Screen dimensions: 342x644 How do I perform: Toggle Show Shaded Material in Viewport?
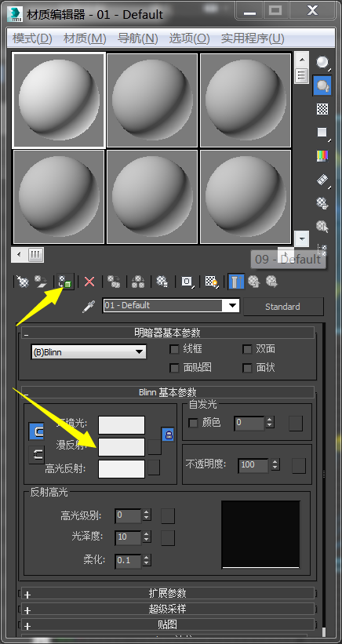(x=212, y=282)
